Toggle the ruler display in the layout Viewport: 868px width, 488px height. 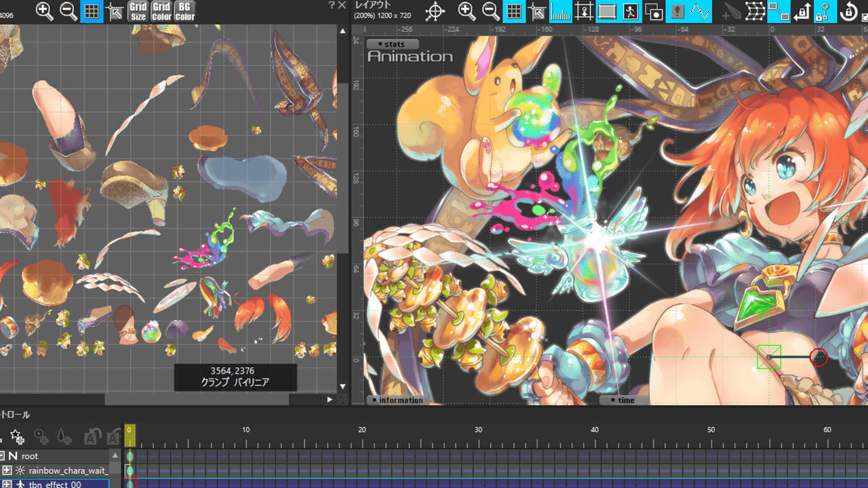pyautogui.click(x=561, y=12)
